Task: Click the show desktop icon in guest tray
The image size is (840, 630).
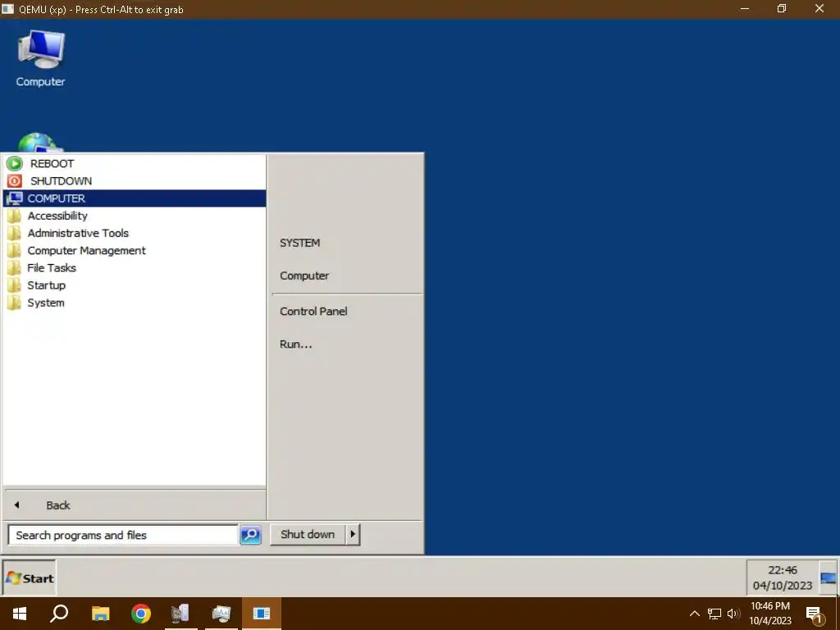Action: click(x=828, y=578)
